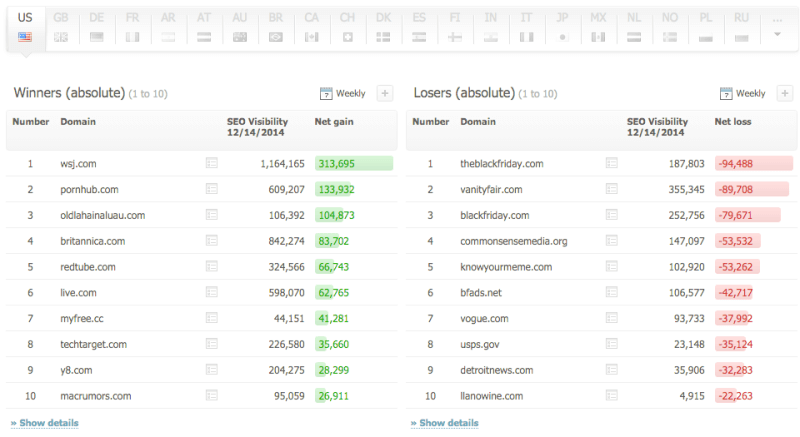Show details under the Losers table

click(444, 423)
